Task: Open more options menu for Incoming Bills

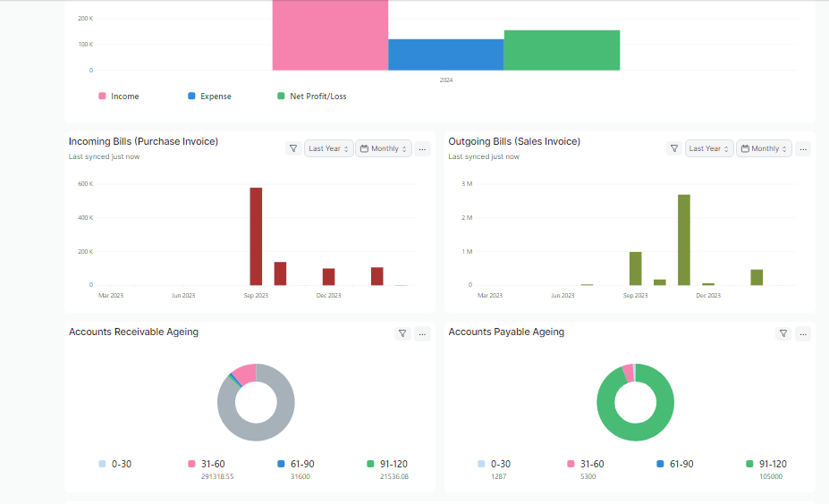Action: [422, 149]
